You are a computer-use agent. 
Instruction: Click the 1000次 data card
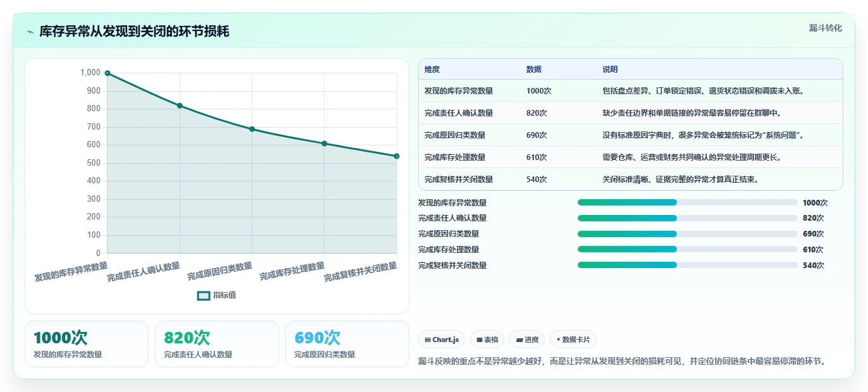[87, 344]
